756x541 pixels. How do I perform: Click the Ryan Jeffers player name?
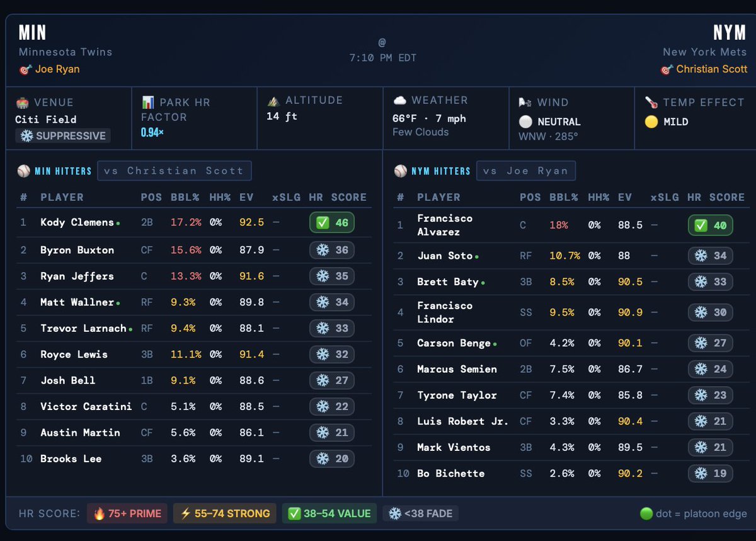coord(77,276)
